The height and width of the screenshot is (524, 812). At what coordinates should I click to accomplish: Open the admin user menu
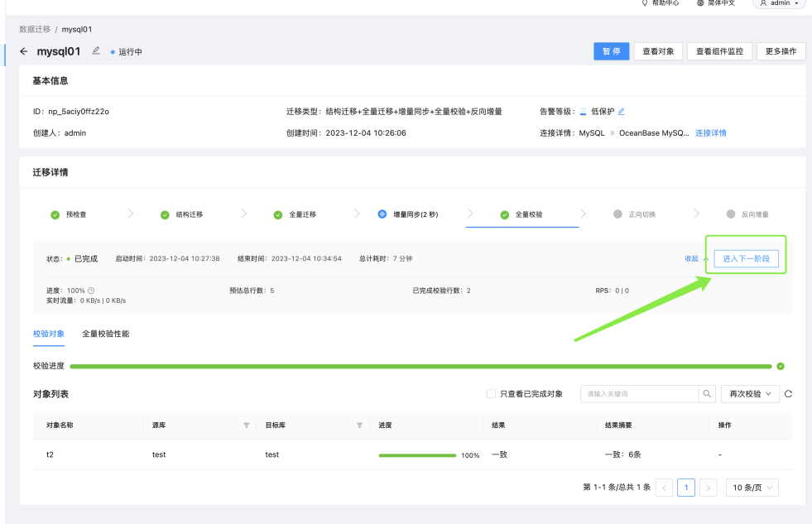779,3
